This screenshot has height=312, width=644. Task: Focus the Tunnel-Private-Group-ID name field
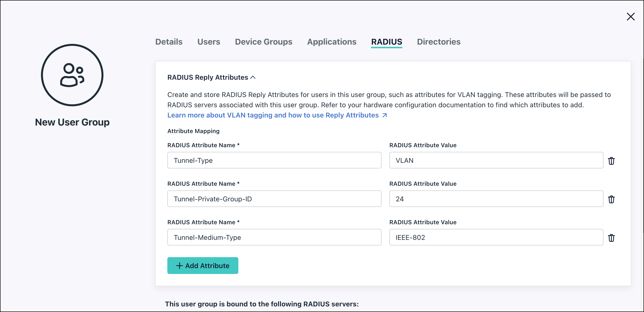274,199
